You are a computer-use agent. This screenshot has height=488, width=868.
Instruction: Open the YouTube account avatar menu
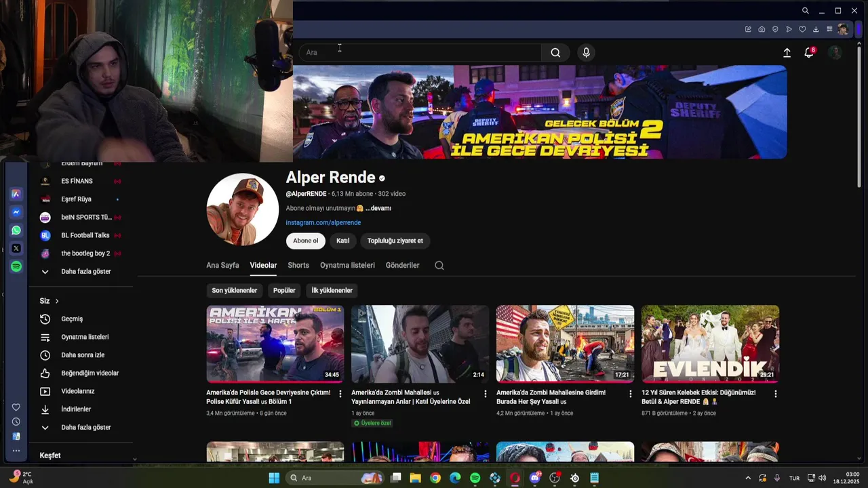[x=835, y=53]
